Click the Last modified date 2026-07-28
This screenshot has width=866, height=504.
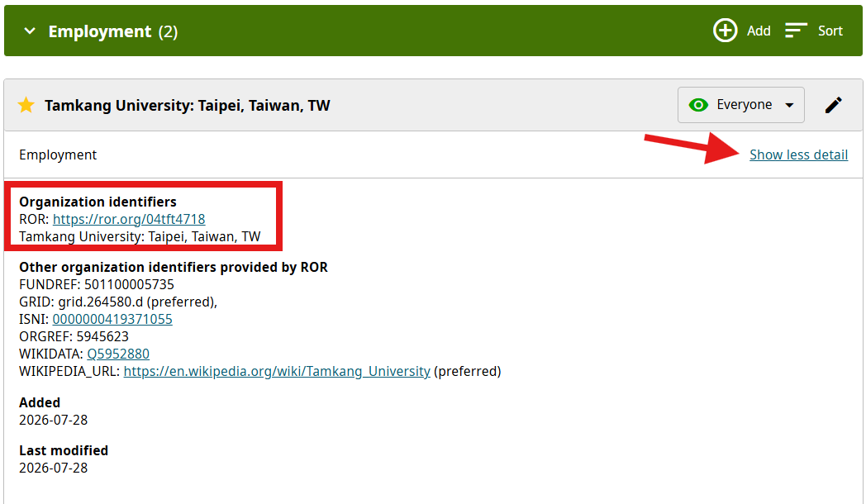[x=54, y=468]
